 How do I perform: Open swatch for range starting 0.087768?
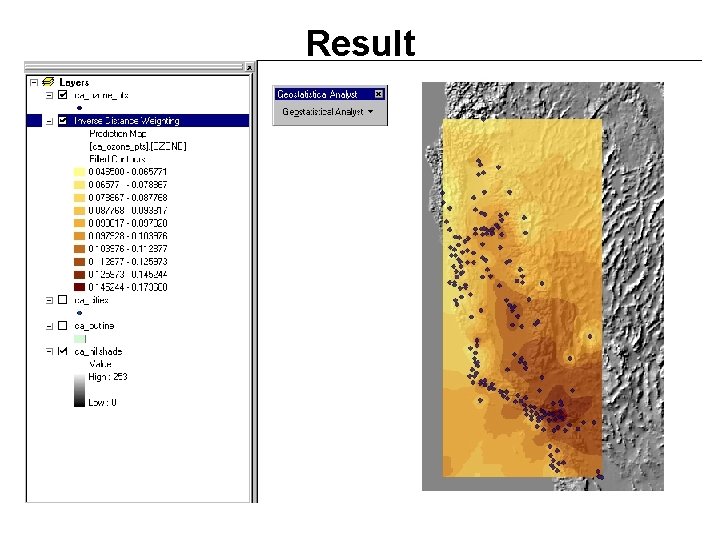coord(79,211)
